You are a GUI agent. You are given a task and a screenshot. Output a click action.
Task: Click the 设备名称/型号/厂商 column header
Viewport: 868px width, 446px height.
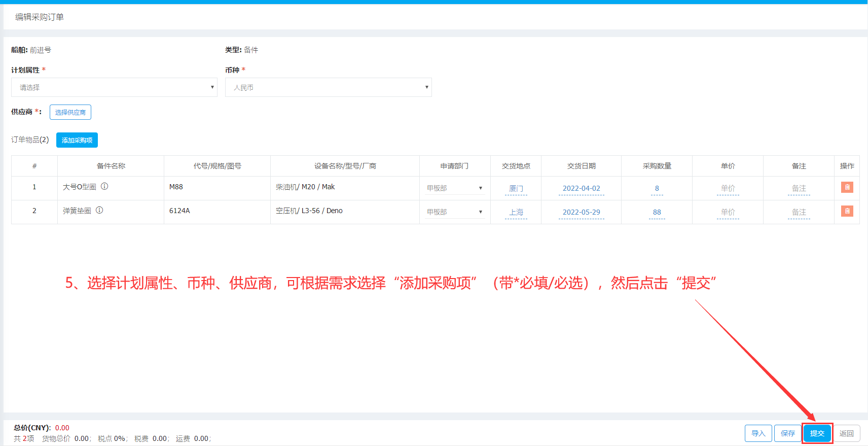(x=345, y=166)
